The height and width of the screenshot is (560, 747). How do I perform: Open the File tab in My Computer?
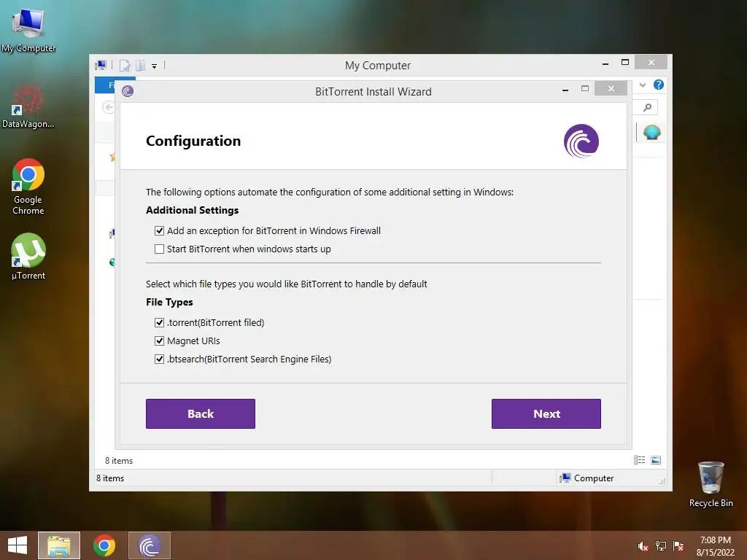(105, 85)
